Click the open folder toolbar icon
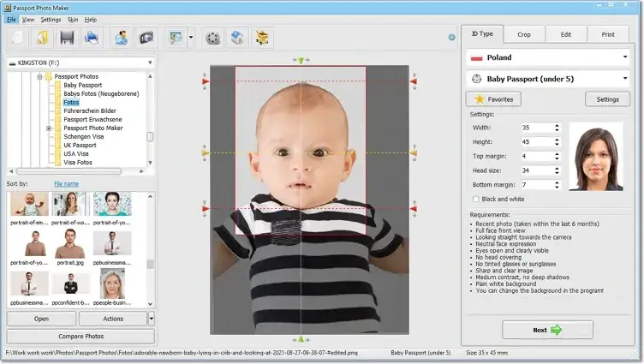This screenshot has height=364, width=644. [x=41, y=38]
